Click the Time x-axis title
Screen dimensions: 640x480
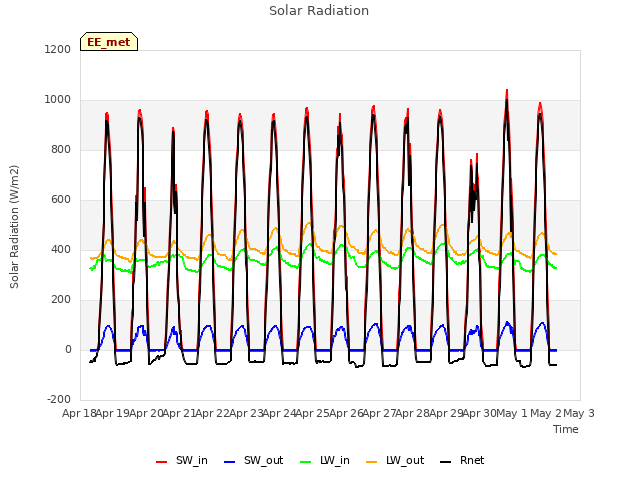pyautogui.click(x=566, y=429)
